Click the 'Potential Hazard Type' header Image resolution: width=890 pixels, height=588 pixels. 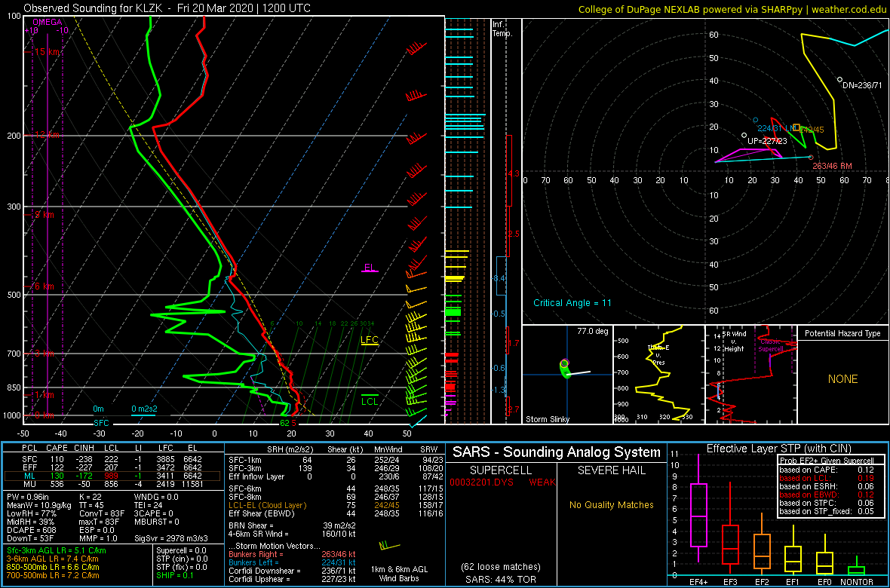click(842, 333)
